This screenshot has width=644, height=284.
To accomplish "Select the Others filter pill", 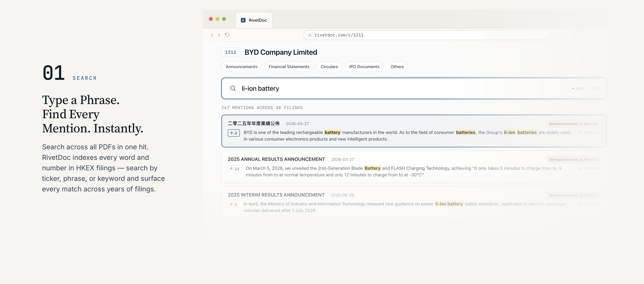I will (x=397, y=67).
